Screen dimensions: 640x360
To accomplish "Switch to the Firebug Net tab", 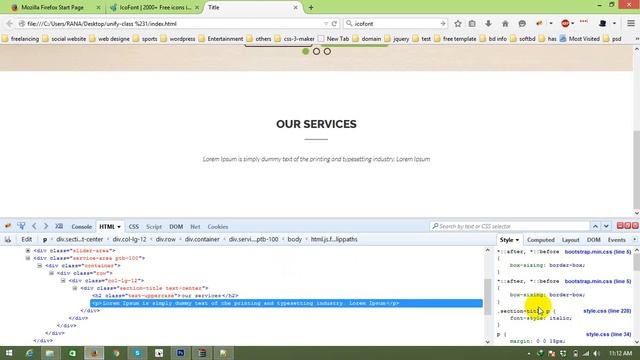I will (195, 227).
